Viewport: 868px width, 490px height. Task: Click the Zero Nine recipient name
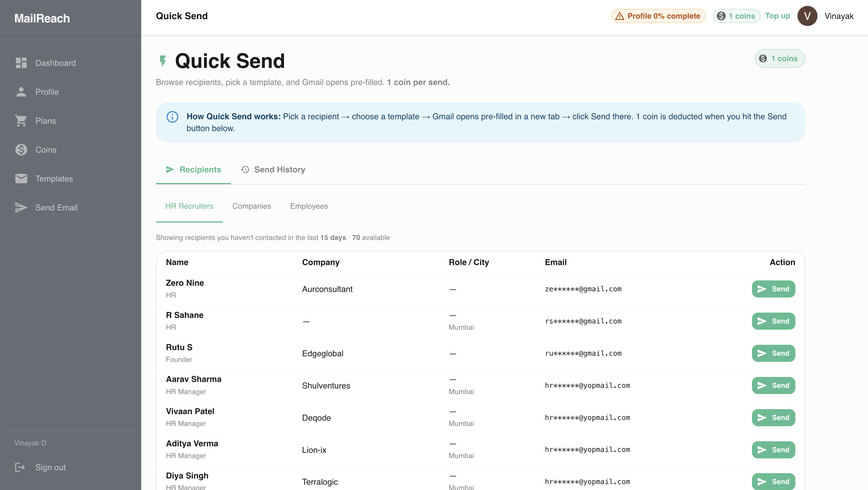[x=185, y=283]
